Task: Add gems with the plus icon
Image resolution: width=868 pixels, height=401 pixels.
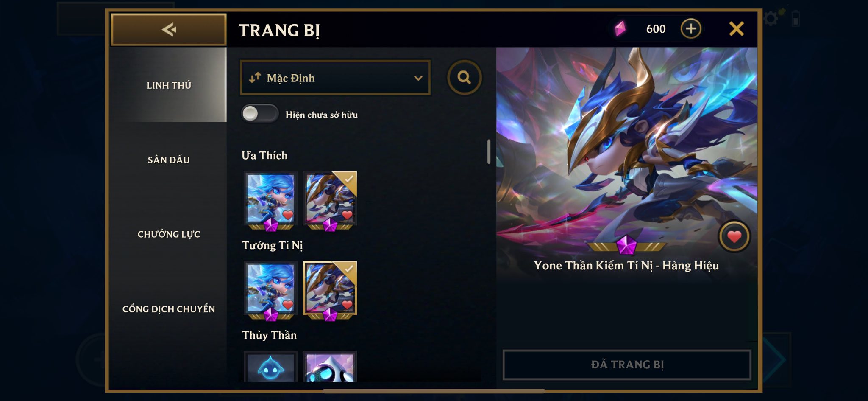Action: [691, 29]
